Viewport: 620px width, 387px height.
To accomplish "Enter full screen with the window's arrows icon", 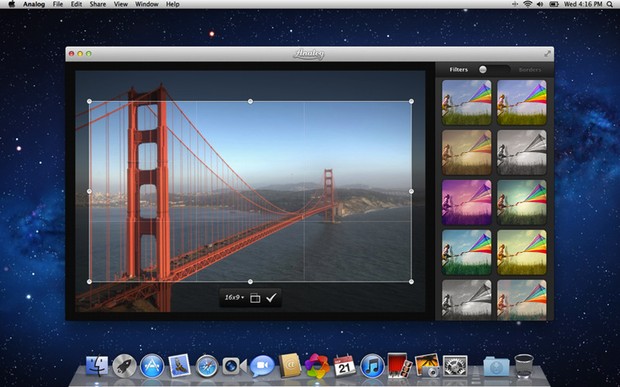I will click(x=547, y=54).
